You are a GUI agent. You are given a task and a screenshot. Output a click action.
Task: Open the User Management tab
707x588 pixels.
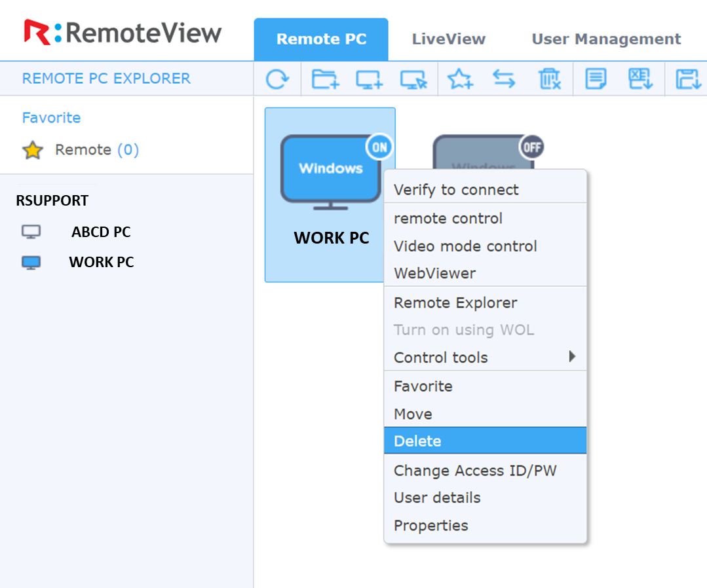[x=606, y=39]
